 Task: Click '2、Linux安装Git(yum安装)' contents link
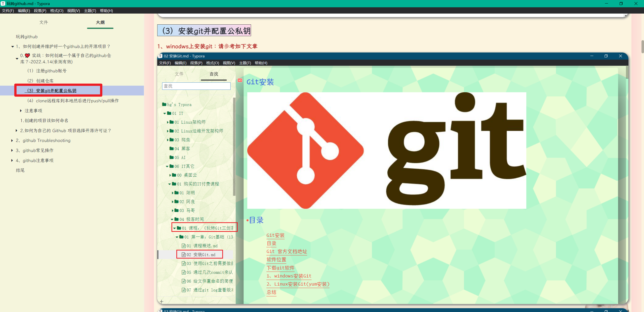(298, 284)
